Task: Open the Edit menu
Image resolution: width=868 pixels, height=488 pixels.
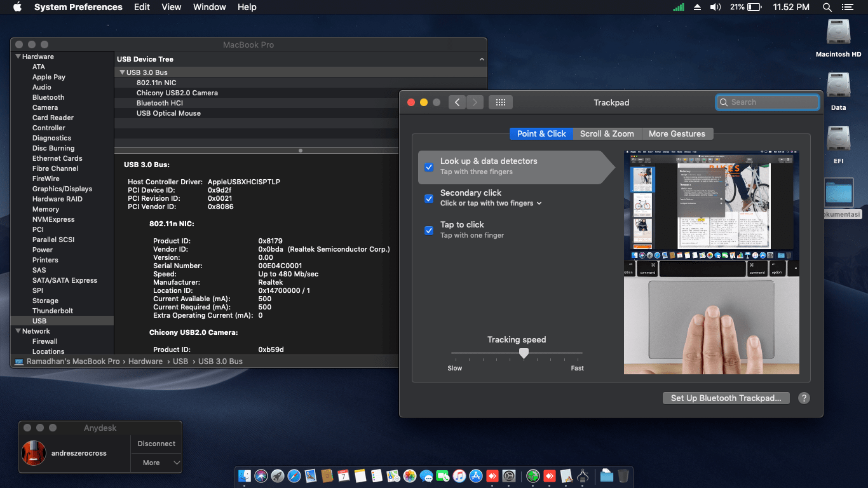Action: pyautogui.click(x=142, y=7)
